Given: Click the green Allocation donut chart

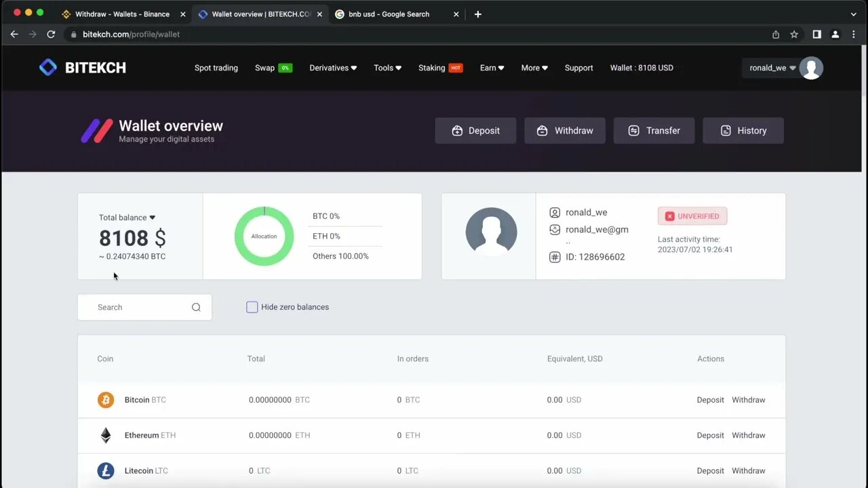Looking at the screenshot, I should tap(264, 236).
